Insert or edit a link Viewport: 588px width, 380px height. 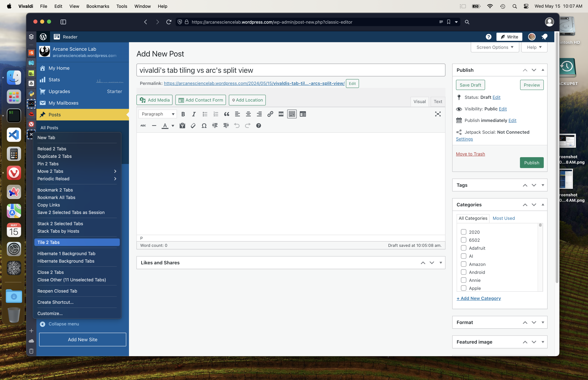pyautogui.click(x=270, y=114)
